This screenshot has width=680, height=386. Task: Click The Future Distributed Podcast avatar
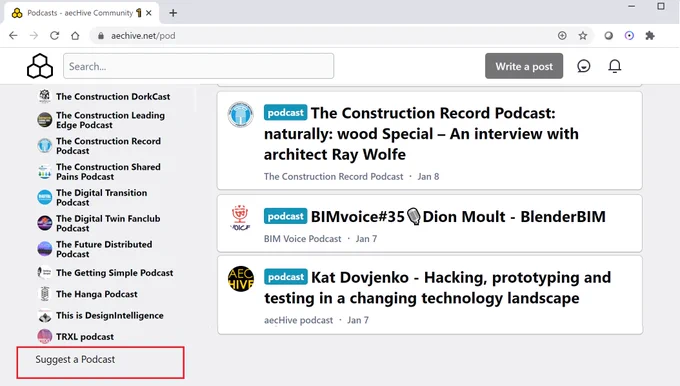click(45, 249)
